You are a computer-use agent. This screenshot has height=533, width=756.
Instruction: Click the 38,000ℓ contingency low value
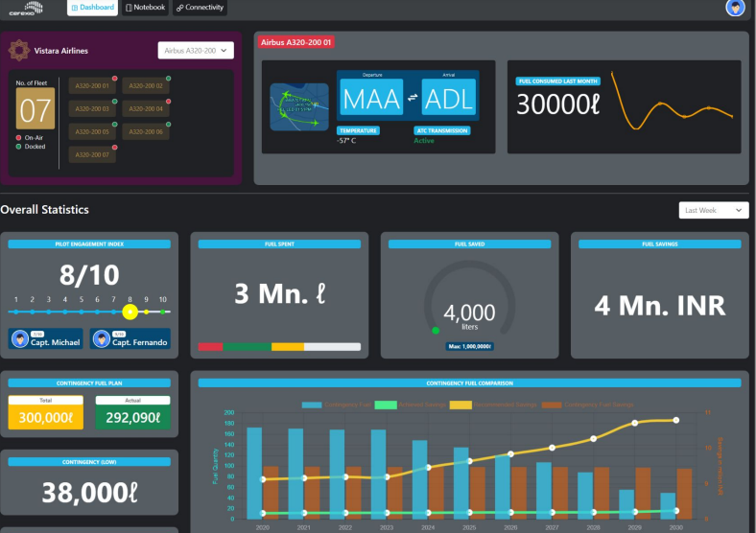(89, 493)
